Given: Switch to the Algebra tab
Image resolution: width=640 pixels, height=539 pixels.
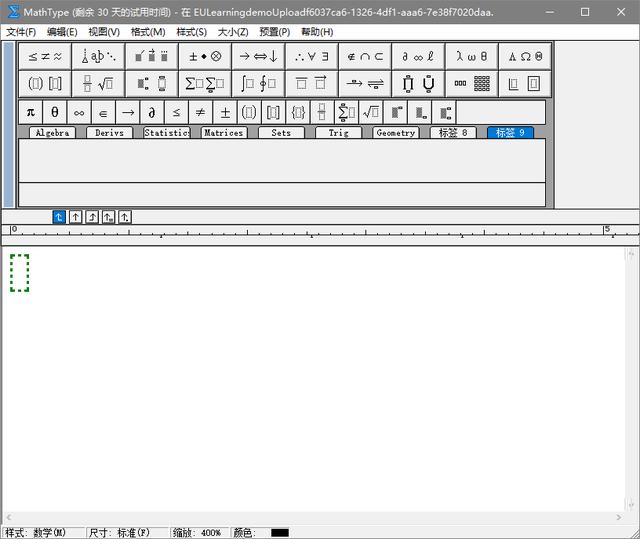Looking at the screenshot, I should pyautogui.click(x=52, y=133).
